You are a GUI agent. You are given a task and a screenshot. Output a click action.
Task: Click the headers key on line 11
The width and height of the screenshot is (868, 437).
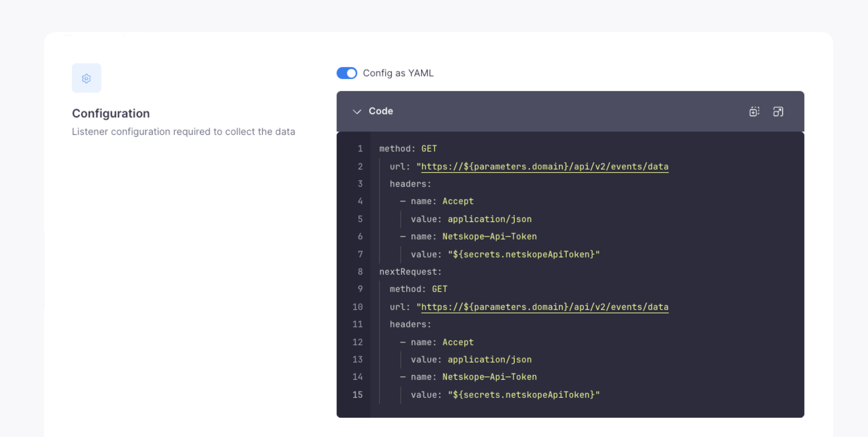[410, 324]
